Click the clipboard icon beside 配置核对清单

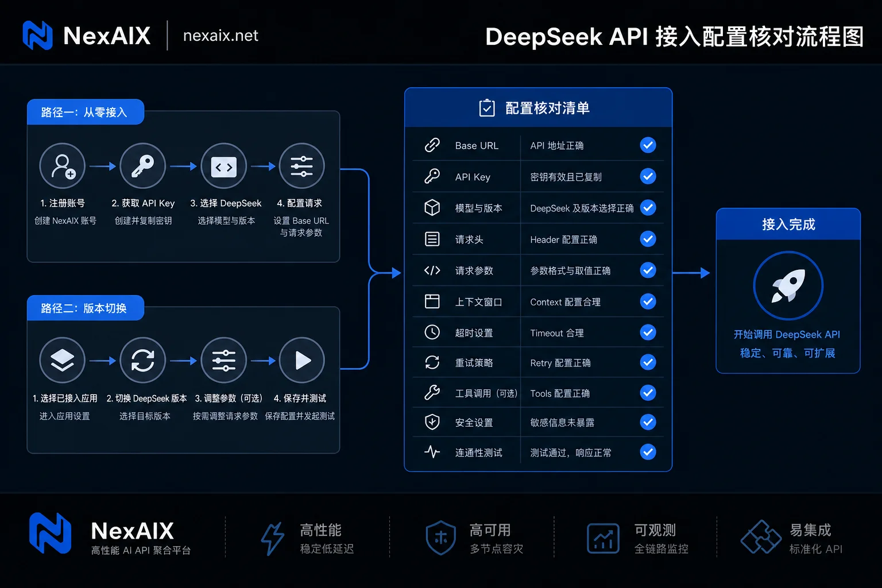(x=487, y=107)
